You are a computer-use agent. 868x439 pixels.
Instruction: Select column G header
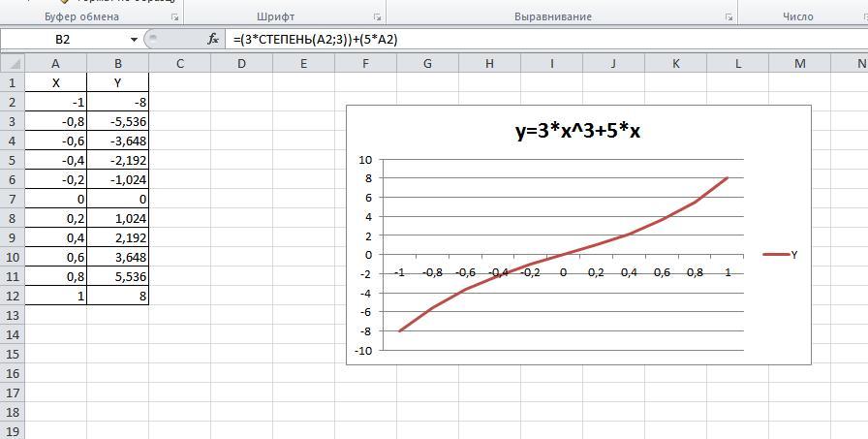(x=427, y=64)
